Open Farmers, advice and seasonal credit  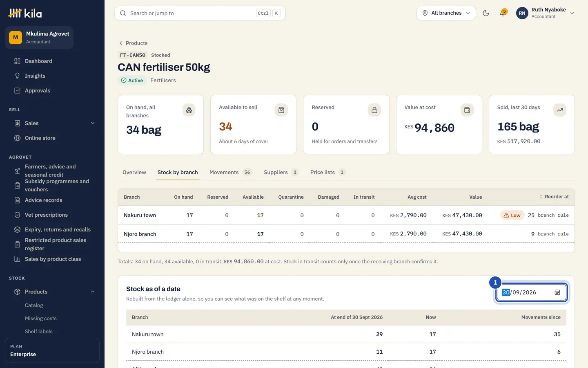click(x=52, y=171)
